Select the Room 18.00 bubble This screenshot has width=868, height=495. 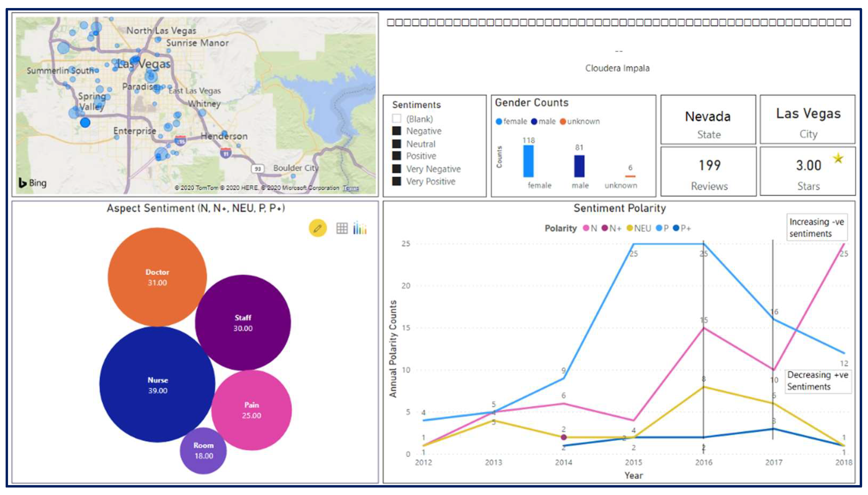(203, 451)
